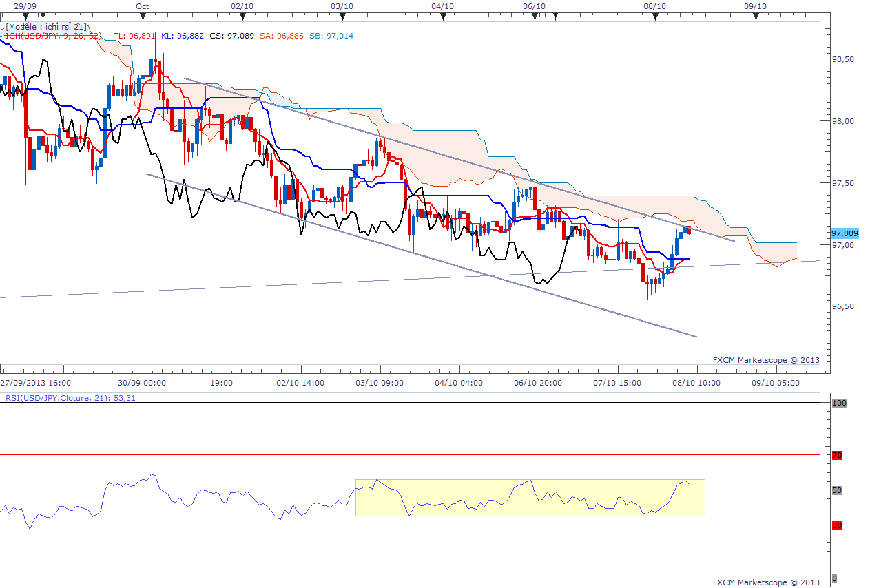The image size is (870, 588).
Task: Click the 30/09 00:00 time axis label
Action: click(x=142, y=383)
